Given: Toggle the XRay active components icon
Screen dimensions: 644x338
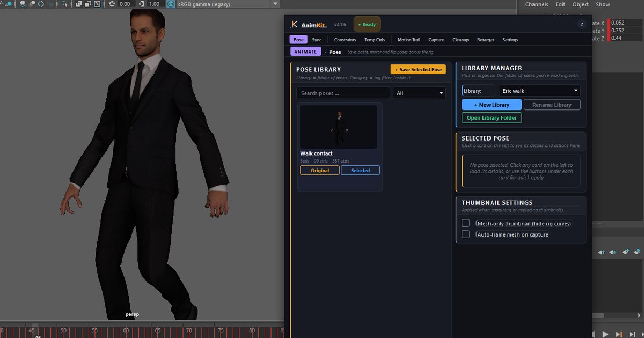Looking at the screenshot, I should (x=87, y=4).
